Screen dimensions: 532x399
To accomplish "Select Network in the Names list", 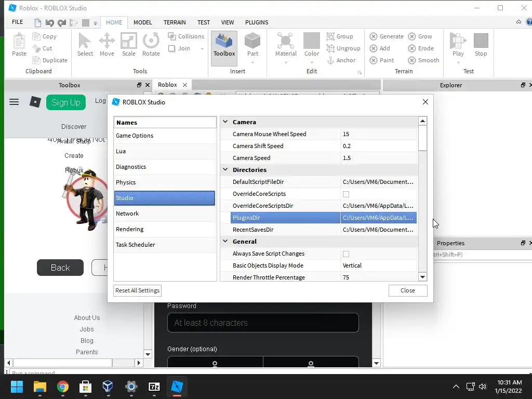I will pos(165,214).
